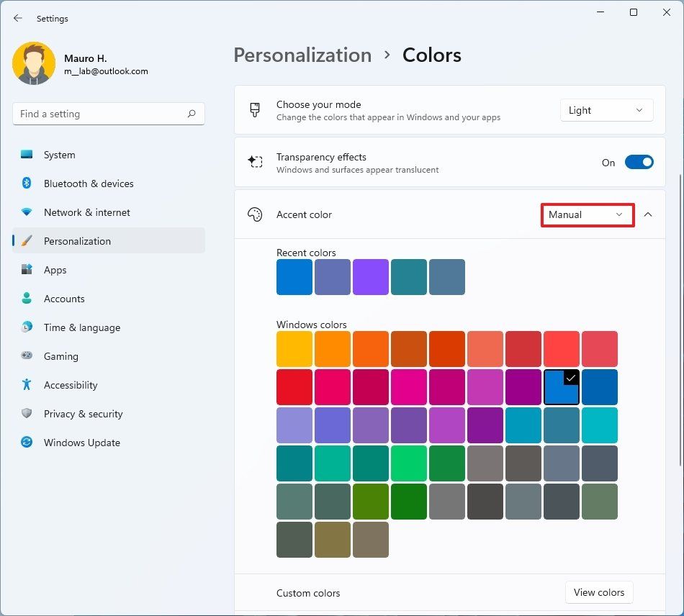Click the Find a setting search box

point(108,114)
